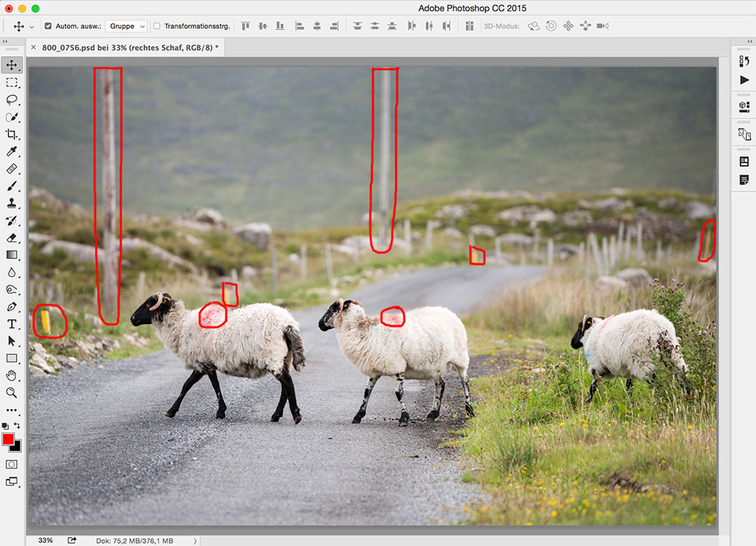Toggle Transformationsstrg. checkbox
Viewport: 756px width, 546px height.
156,26
